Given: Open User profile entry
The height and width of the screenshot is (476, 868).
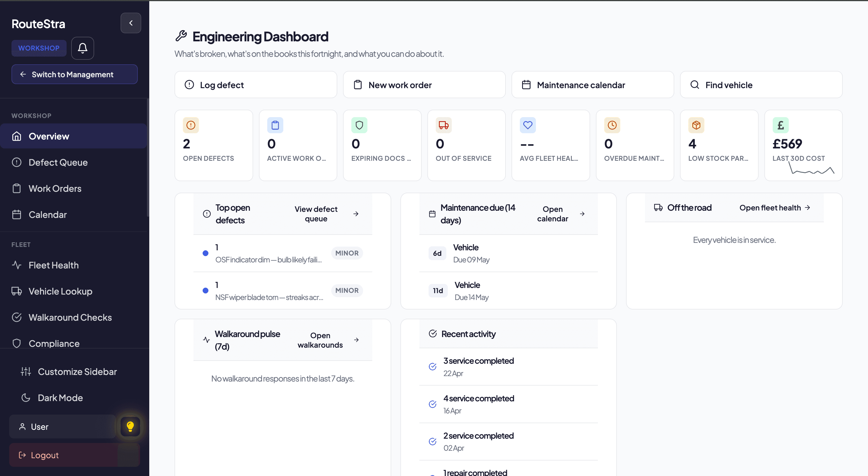Looking at the screenshot, I should (x=63, y=427).
